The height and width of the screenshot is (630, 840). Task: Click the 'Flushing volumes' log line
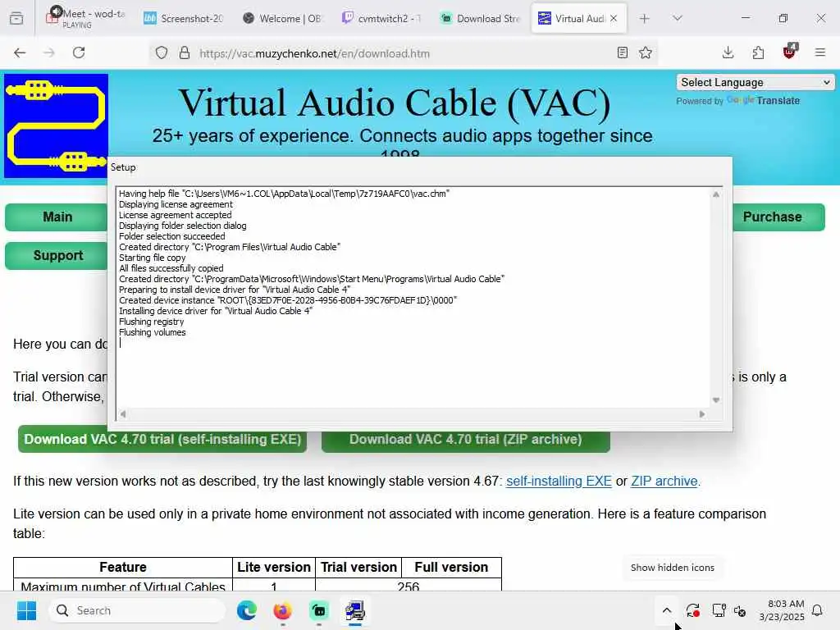coord(152,332)
